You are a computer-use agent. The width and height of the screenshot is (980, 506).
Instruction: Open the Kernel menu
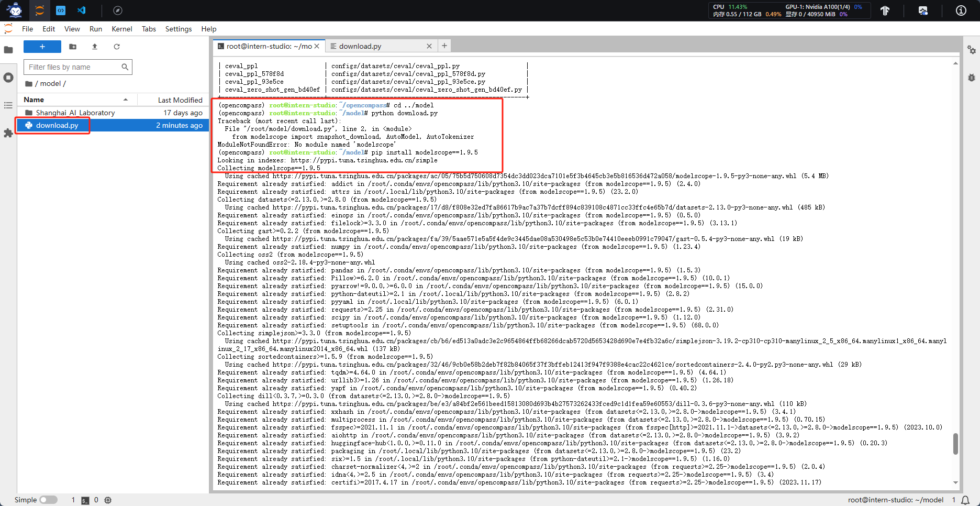pos(122,29)
